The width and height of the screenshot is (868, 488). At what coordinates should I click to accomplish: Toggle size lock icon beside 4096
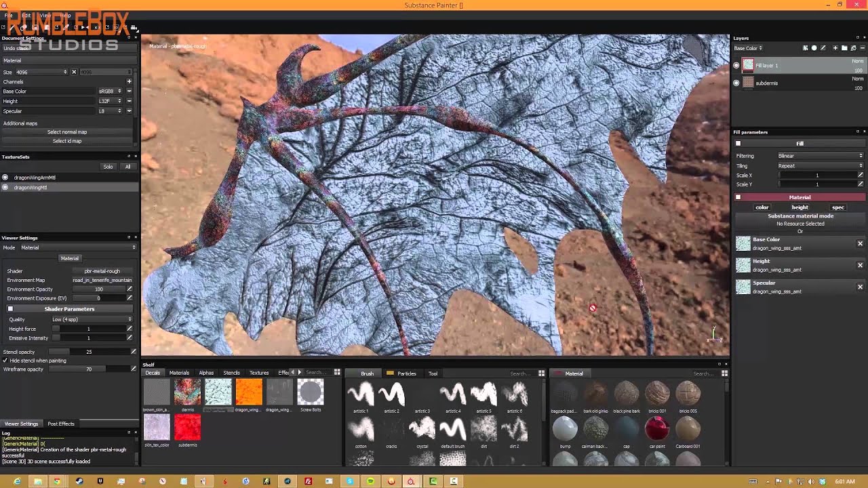point(74,72)
